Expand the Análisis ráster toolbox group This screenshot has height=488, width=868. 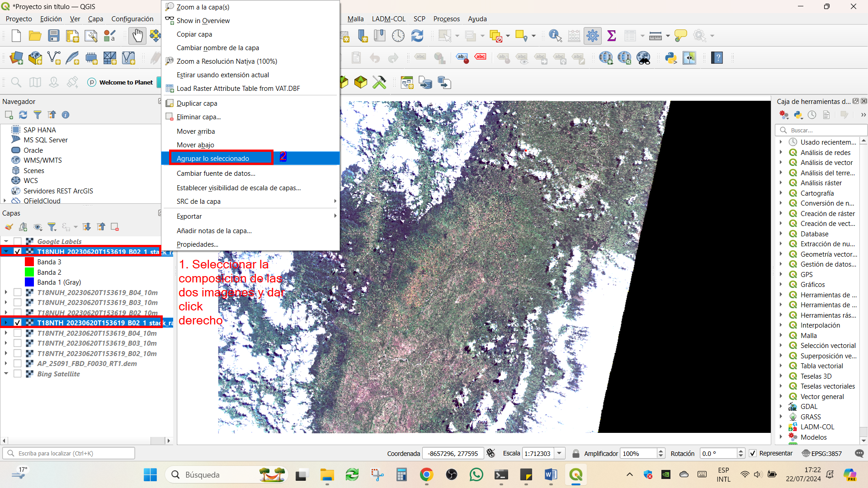pyautogui.click(x=781, y=183)
